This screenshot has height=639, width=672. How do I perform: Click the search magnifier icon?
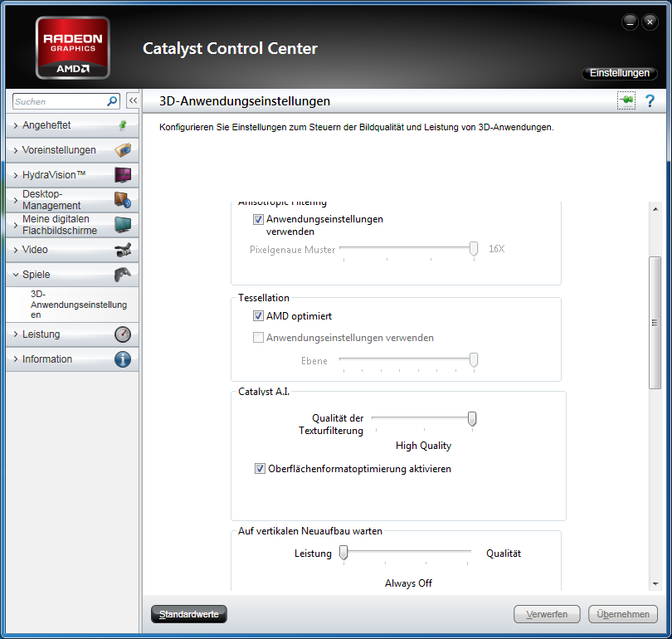112,101
